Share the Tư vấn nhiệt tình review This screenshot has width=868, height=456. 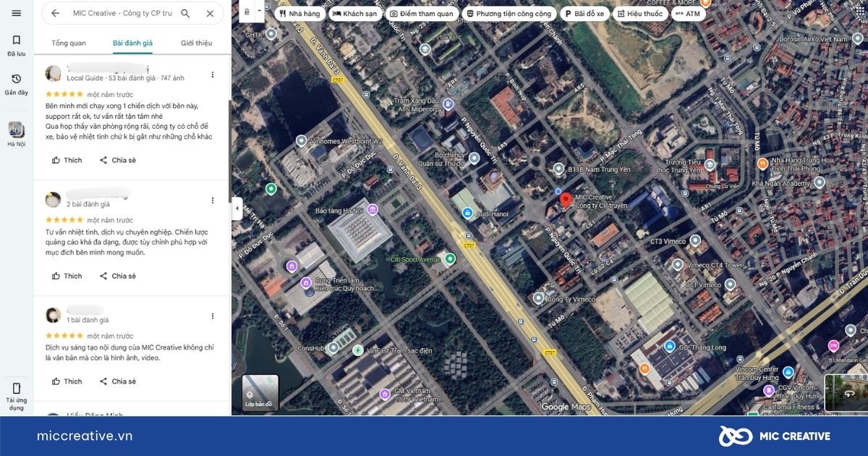[x=117, y=276]
